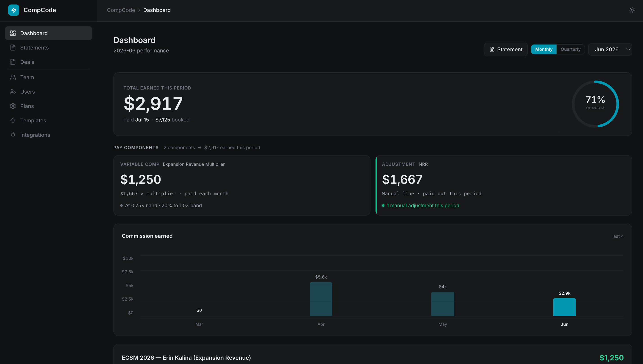The width and height of the screenshot is (643, 364).
Task: Click the Plans gear icon
Action: click(13, 106)
